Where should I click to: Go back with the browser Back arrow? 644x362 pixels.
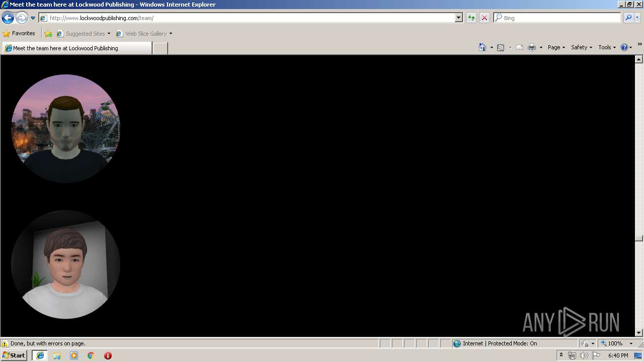pos(8,18)
